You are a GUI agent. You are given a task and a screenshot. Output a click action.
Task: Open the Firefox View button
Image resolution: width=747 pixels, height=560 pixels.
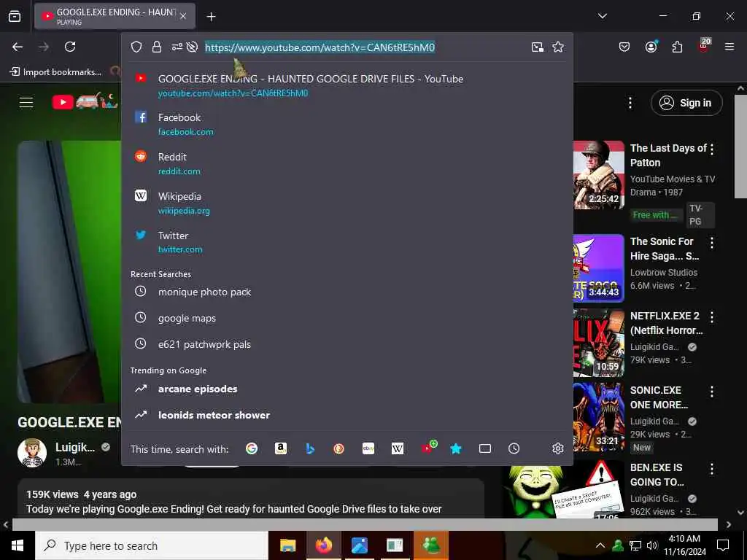point(15,16)
